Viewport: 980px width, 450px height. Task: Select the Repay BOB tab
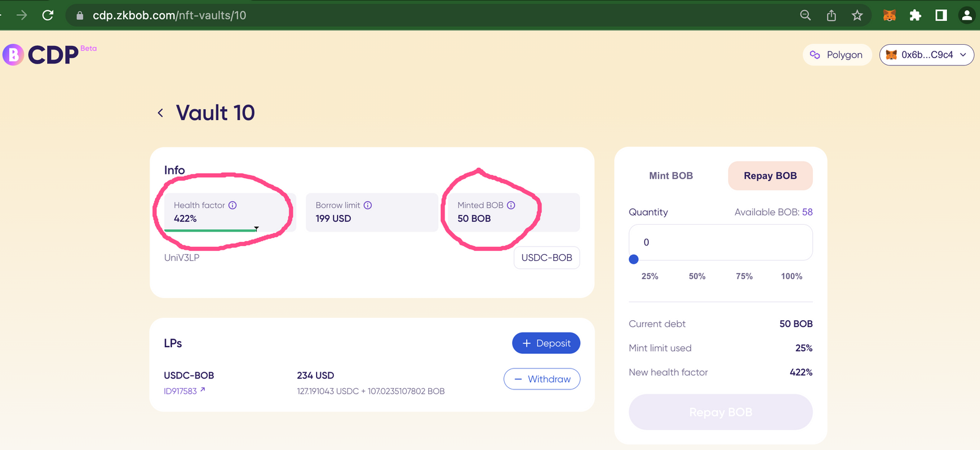[x=770, y=176]
